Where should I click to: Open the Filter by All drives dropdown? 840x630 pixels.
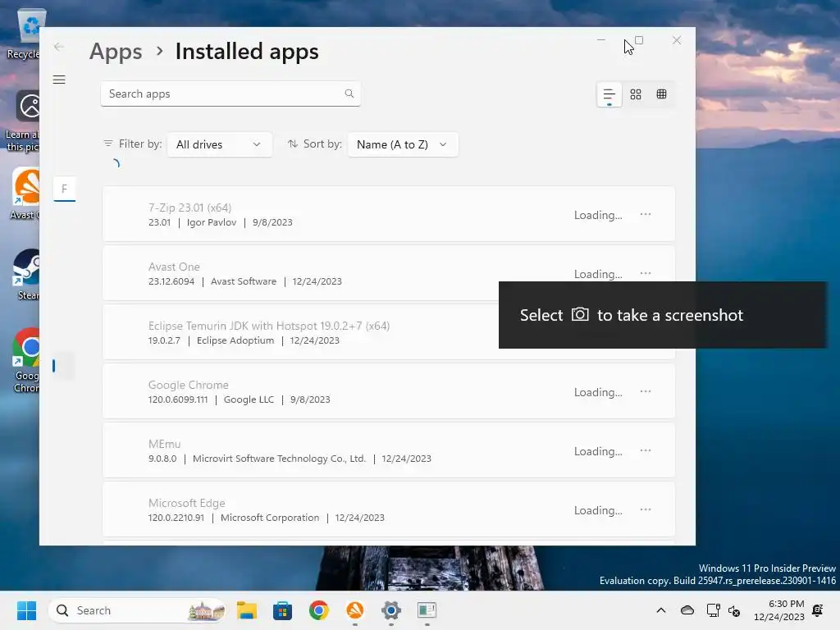[x=219, y=144]
